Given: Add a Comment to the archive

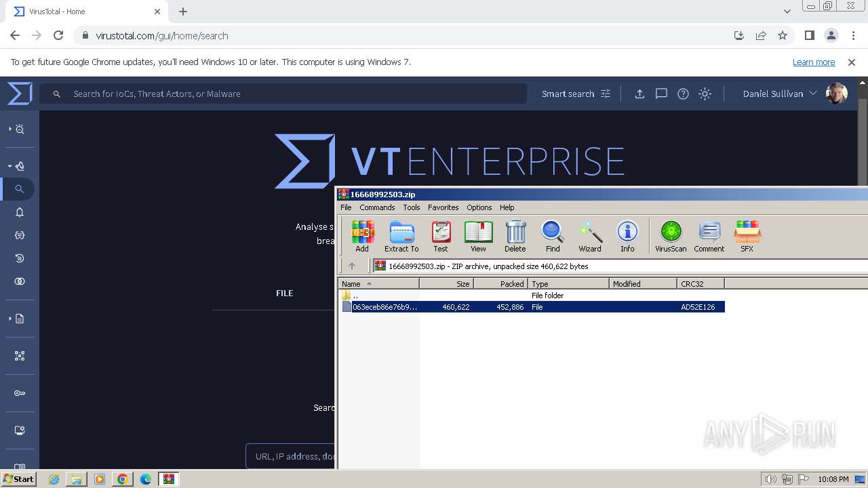Looking at the screenshot, I should [x=709, y=237].
